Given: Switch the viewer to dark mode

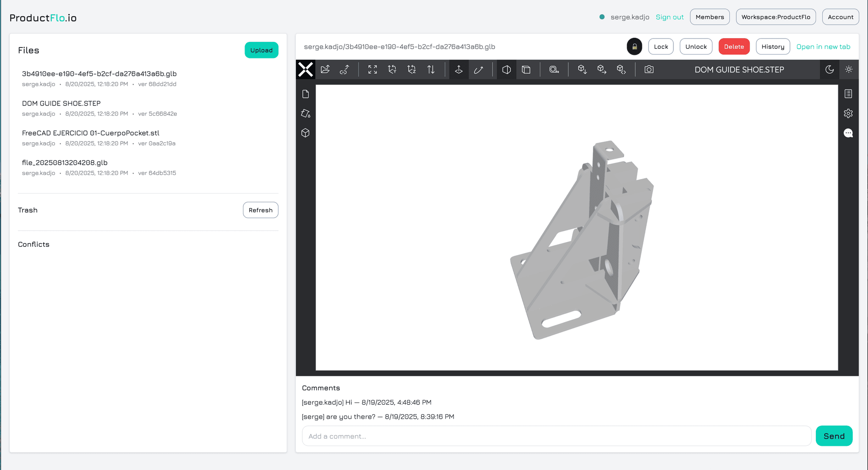Looking at the screenshot, I should 830,69.
